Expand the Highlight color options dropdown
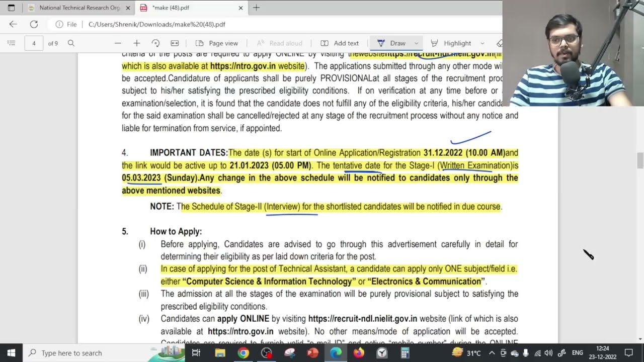644x362 pixels. coord(482,43)
